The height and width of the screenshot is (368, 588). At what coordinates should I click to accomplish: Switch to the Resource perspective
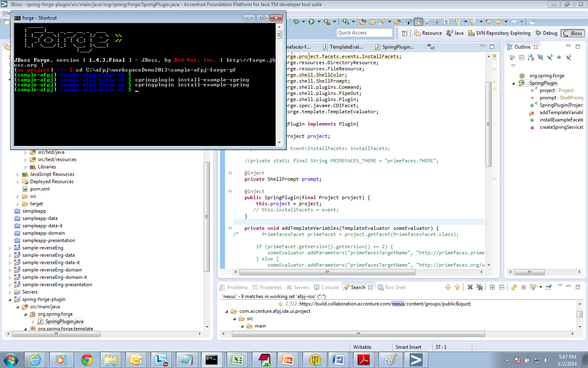(x=428, y=33)
